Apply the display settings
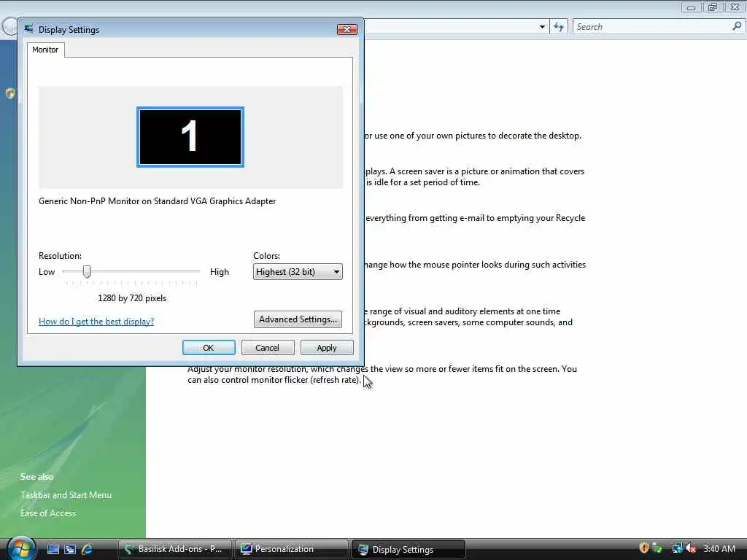The image size is (747, 560). pyautogui.click(x=327, y=348)
